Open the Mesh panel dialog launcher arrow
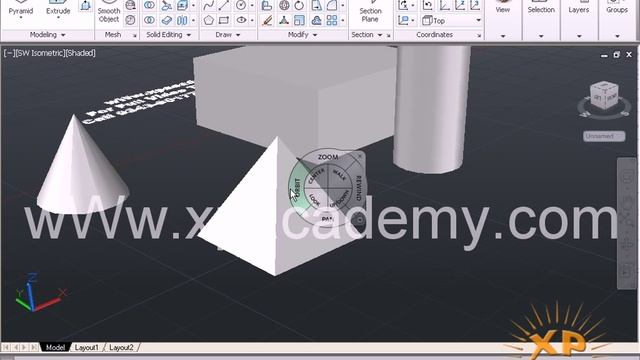 click(x=134, y=36)
